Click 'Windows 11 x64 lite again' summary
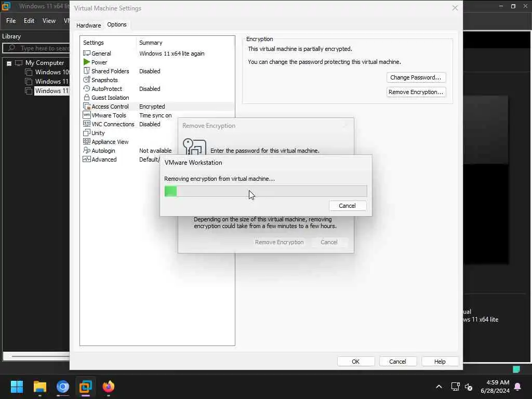The height and width of the screenshot is (399, 532). (171, 54)
